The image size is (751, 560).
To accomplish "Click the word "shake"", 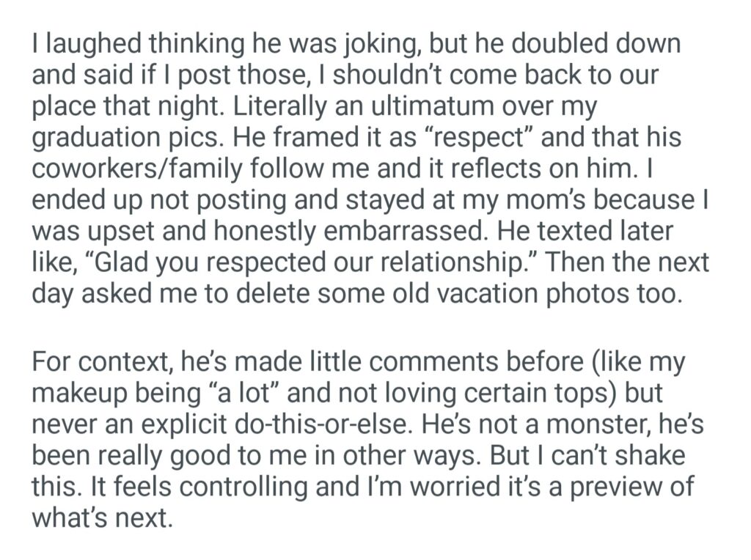I will click(650, 455).
